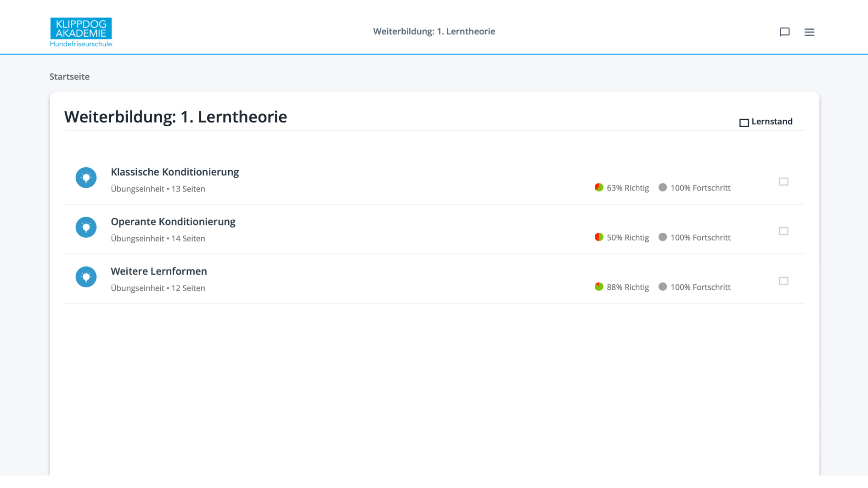Image resolution: width=868 pixels, height=488 pixels.
Task: Click the Weitere Lernformen lightbulb icon
Action: [86, 277]
